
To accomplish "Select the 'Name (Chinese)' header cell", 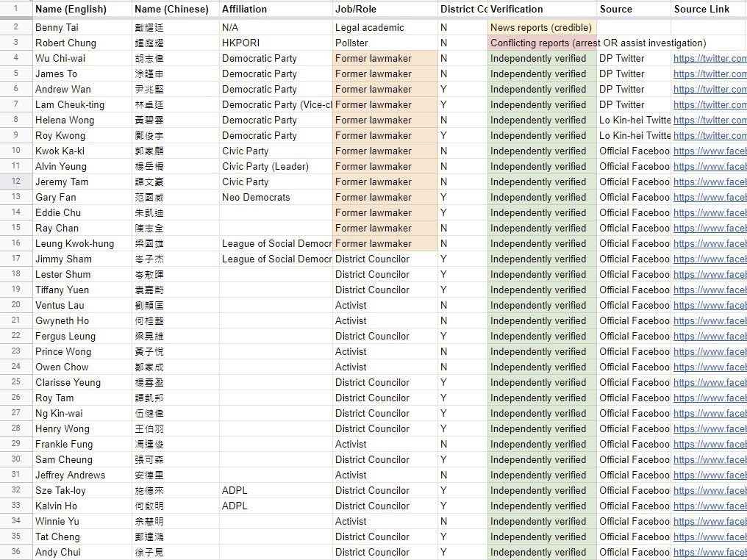I will (175, 9).
